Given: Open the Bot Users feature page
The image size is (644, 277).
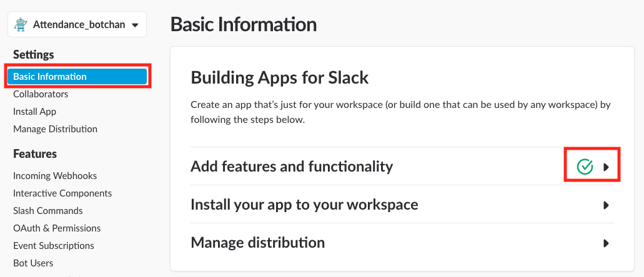Looking at the screenshot, I should (x=33, y=263).
